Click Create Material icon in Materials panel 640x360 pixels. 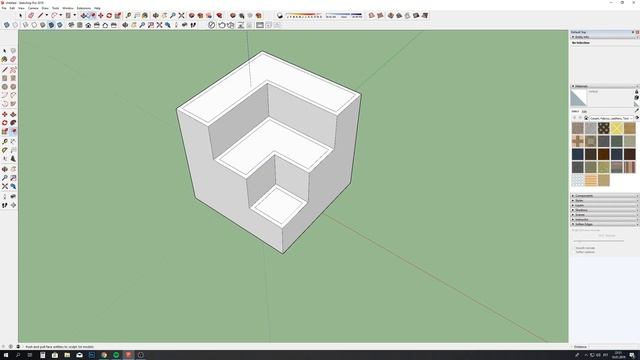[637, 98]
